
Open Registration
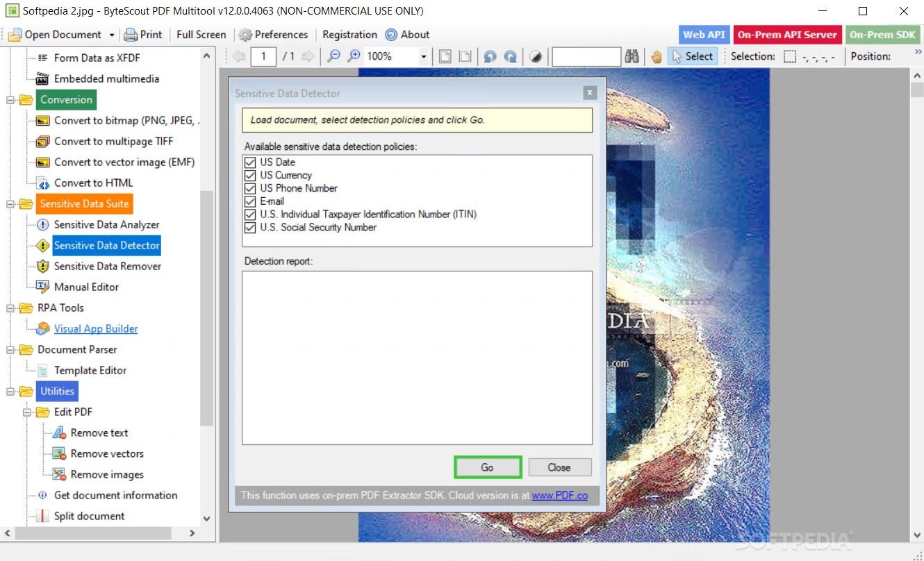pos(350,35)
